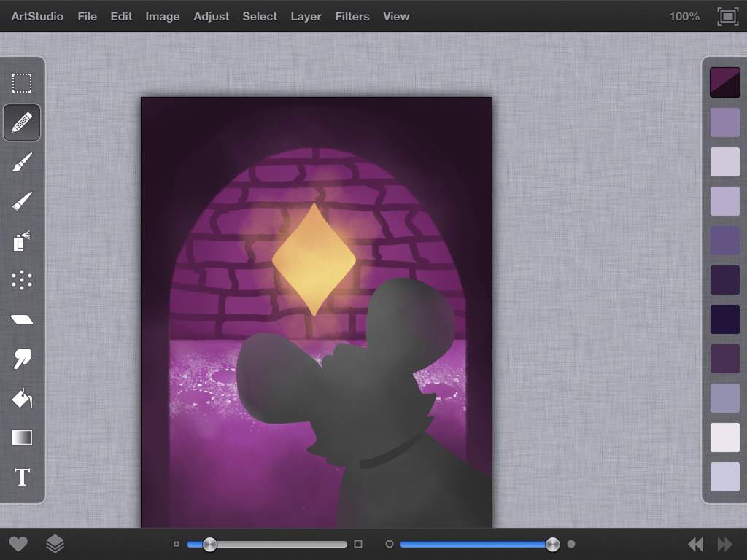Select the rectangular Selection tool
The width and height of the screenshot is (747, 560).
[x=22, y=83]
